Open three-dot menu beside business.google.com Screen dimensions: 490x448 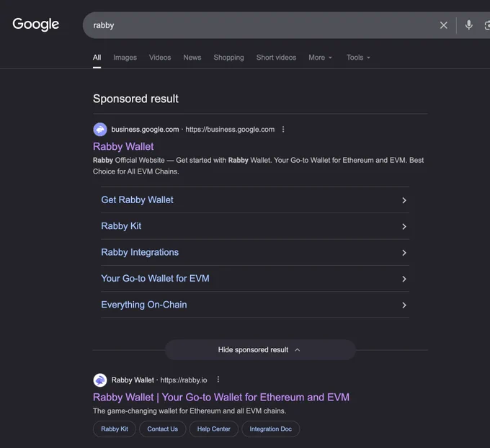pyautogui.click(x=283, y=130)
